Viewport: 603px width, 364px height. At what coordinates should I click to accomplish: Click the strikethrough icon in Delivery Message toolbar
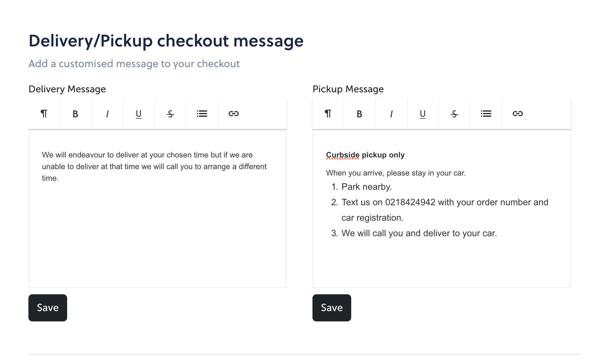click(x=170, y=114)
